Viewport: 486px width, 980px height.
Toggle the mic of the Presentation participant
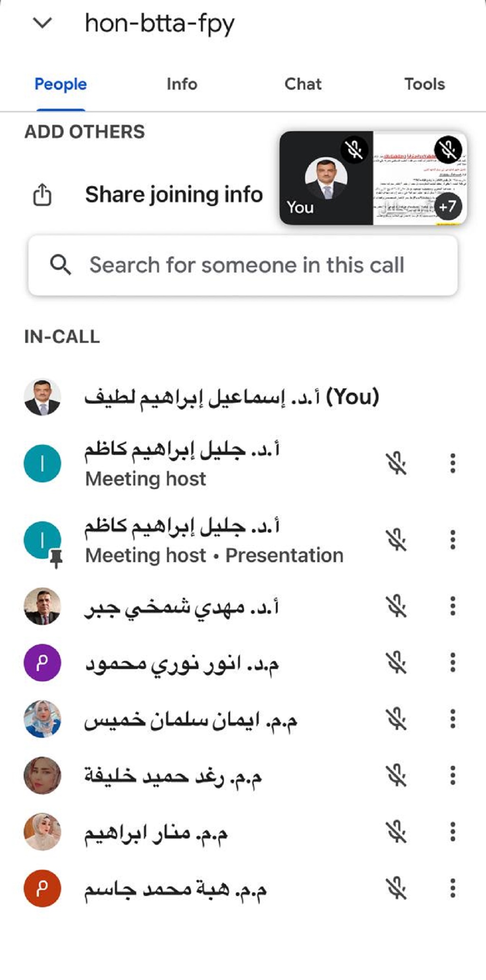[396, 540]
